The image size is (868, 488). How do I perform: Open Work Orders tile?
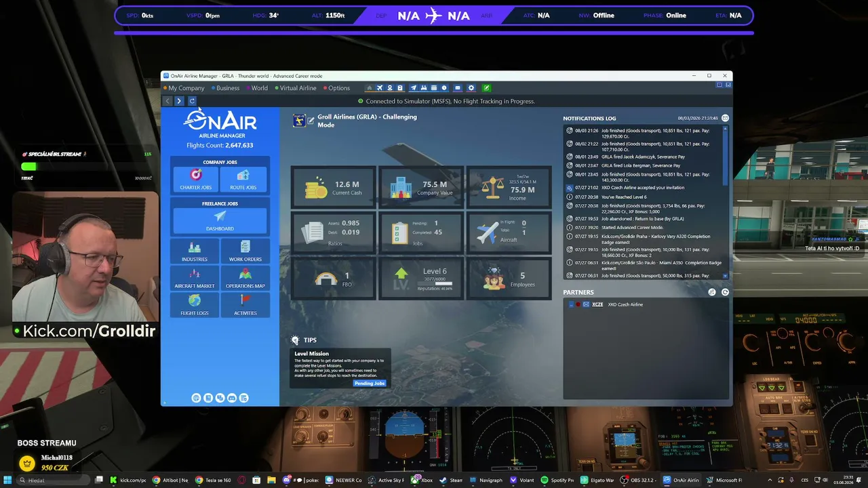[x=245, y=251]
